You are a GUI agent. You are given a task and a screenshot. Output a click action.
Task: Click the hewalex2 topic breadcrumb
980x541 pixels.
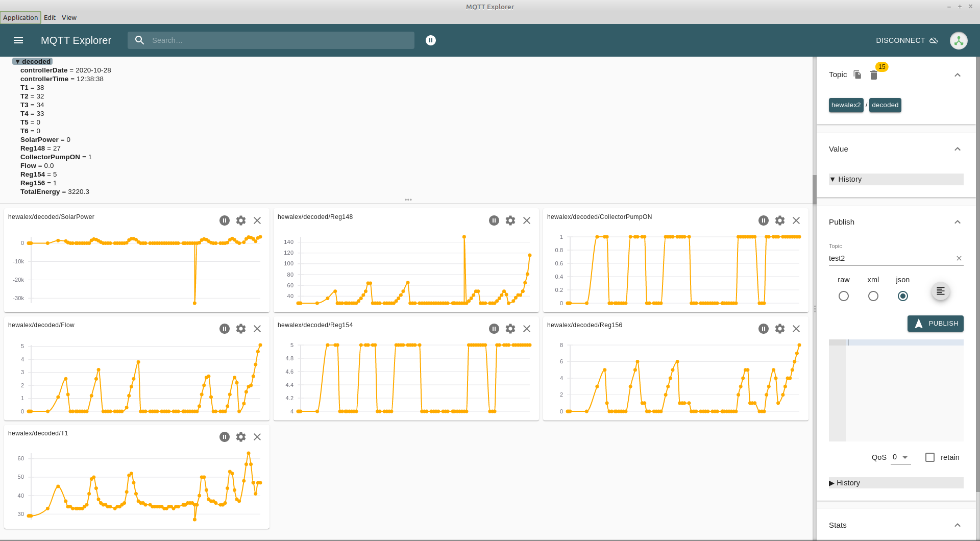click(x=846, y=105)
